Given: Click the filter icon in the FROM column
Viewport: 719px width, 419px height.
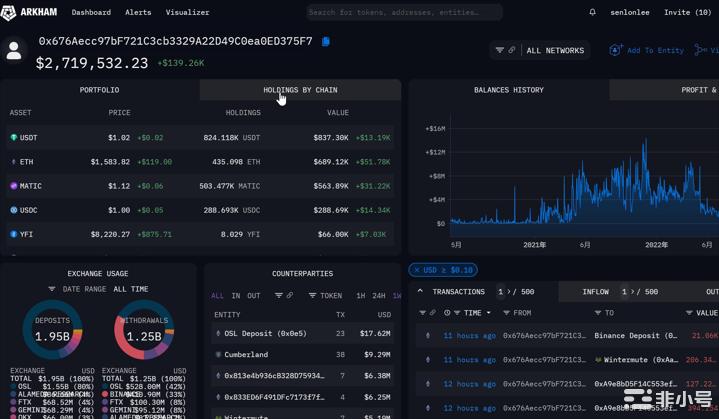Looking at the screenshot, I should pos(506,313).
